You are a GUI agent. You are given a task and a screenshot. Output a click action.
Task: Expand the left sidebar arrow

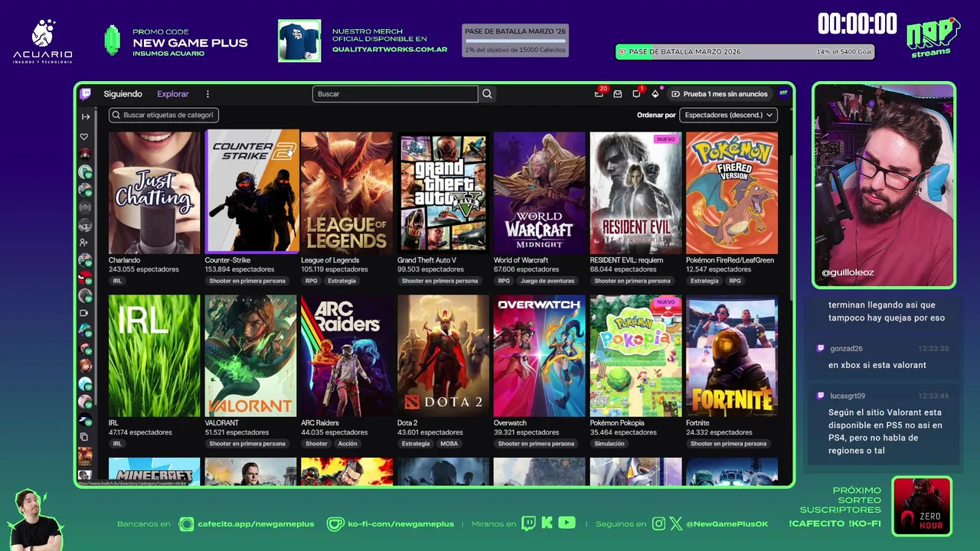pyautogui.click(x=86, y=116)
